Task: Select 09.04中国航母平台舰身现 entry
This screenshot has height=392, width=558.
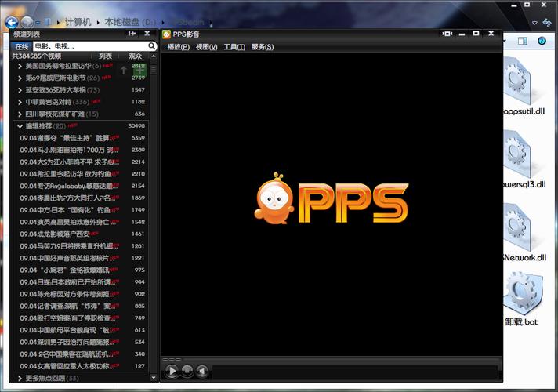Action: (x=82, y=330)
